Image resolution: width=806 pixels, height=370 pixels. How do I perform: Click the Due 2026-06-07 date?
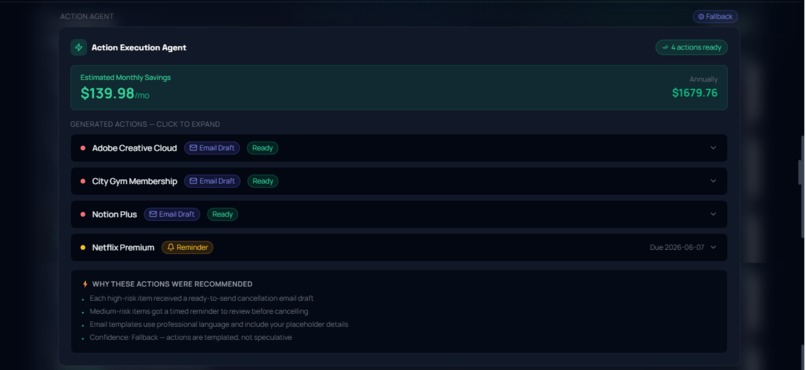(676, 247)
